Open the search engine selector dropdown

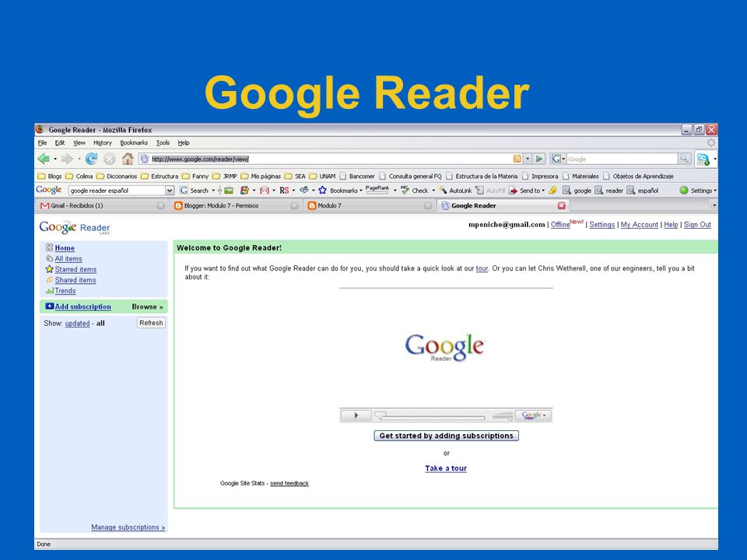(x=563, y=159)
